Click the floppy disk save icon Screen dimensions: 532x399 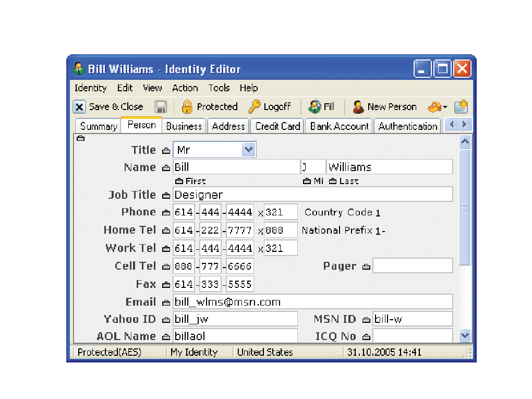(x=161, y=107)
